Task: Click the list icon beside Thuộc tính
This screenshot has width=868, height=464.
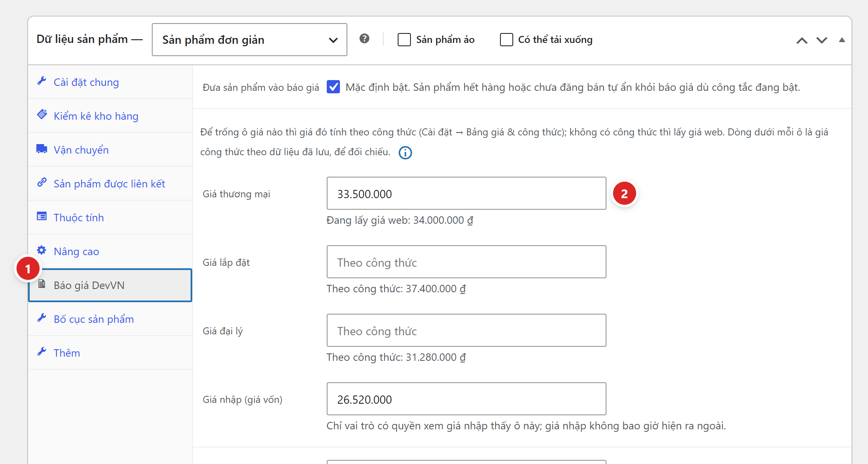Action: pos(42,216)
